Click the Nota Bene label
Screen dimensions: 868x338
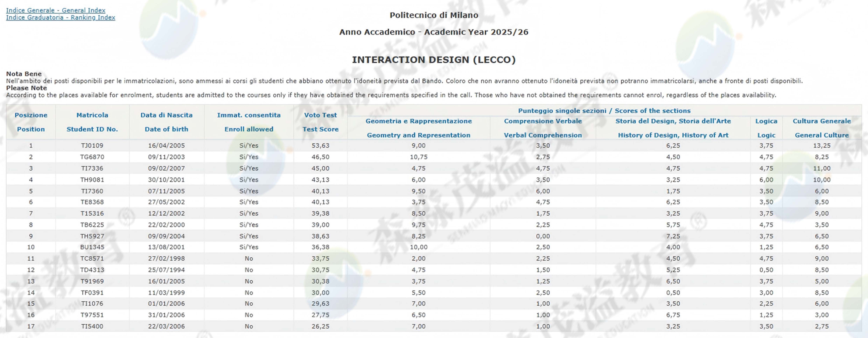click(x=24, y=74)
